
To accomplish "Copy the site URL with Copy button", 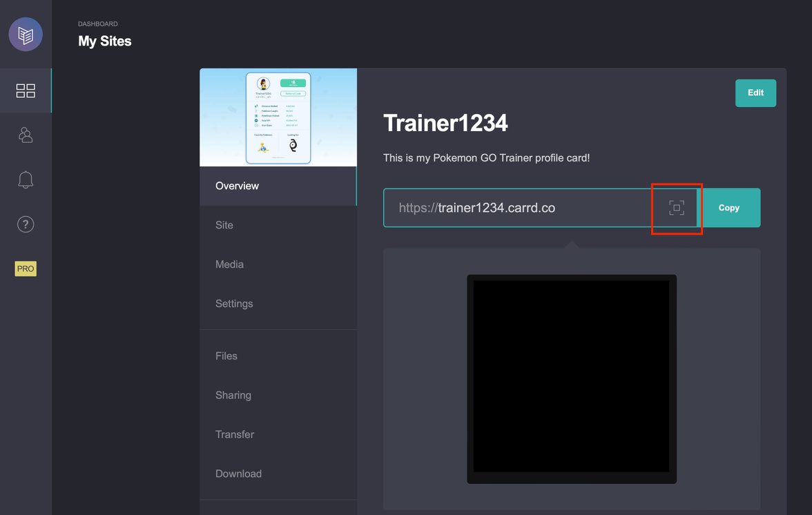I will tap(728, 208).
